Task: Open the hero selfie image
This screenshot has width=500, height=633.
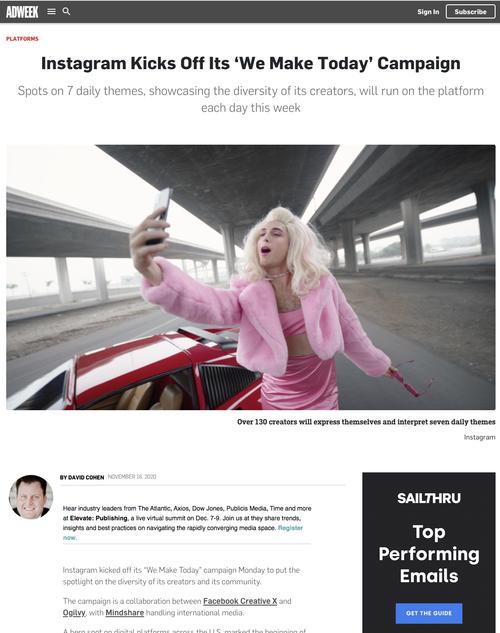Action: (x=251, y=277)
